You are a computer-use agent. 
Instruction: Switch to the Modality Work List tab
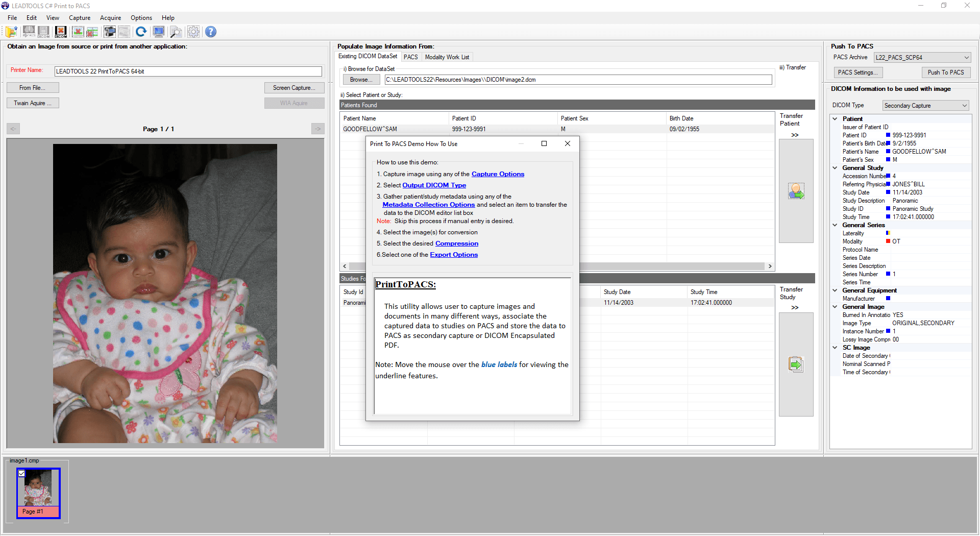tap(447, 57)
